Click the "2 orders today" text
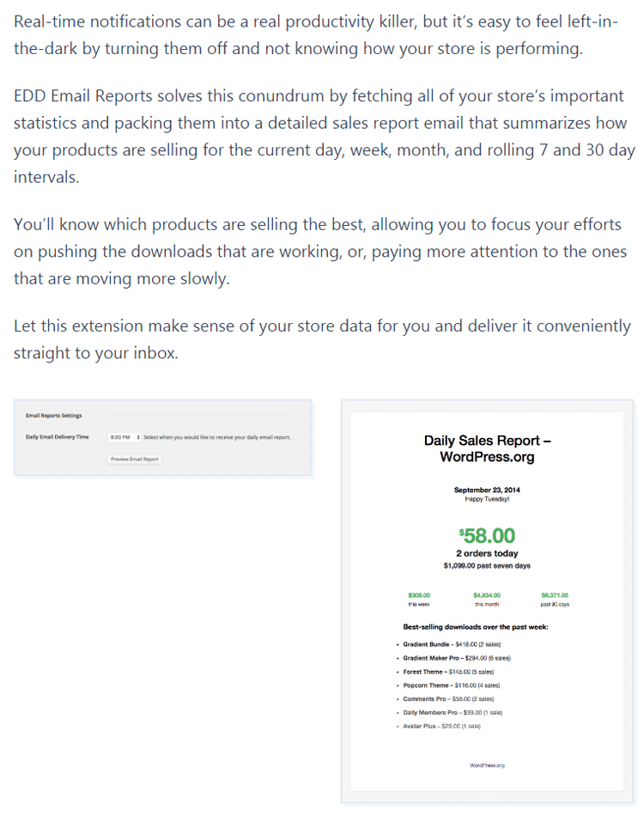Screen dimensions: 644x822 click(x=487, y=554)
